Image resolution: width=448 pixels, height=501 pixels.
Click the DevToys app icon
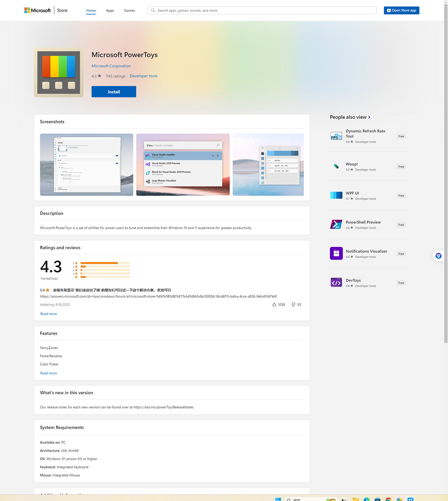[336, 282]
